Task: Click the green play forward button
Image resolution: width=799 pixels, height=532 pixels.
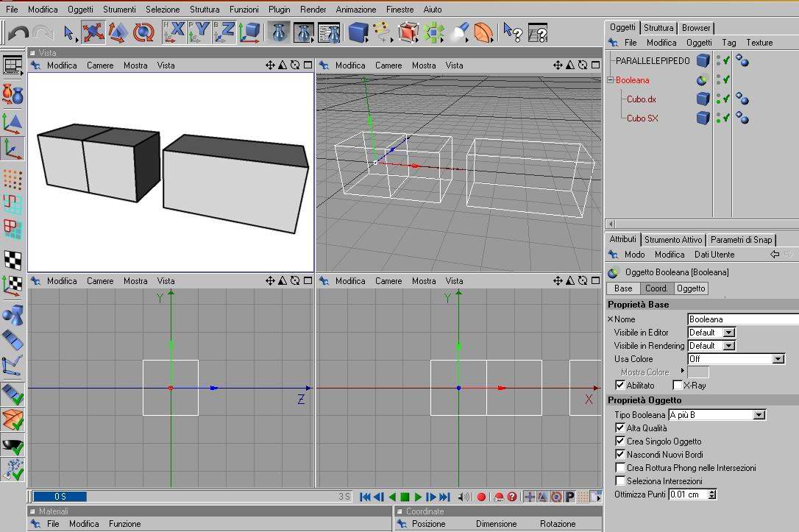Action: click(418, 497)
